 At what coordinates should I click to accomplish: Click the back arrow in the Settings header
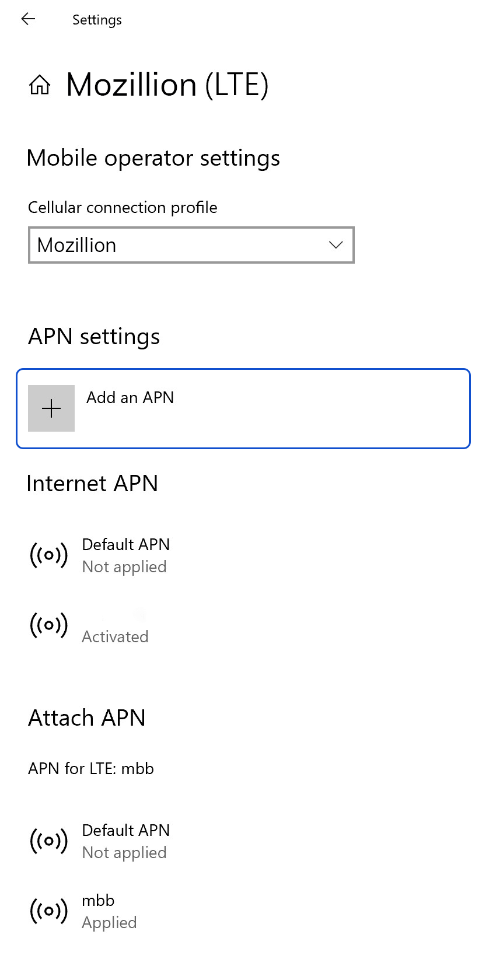[28, 19]
